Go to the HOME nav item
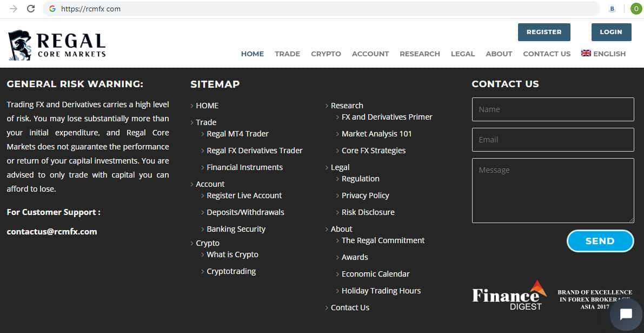This screenshot has width=644, height=333. pos(252,54)
